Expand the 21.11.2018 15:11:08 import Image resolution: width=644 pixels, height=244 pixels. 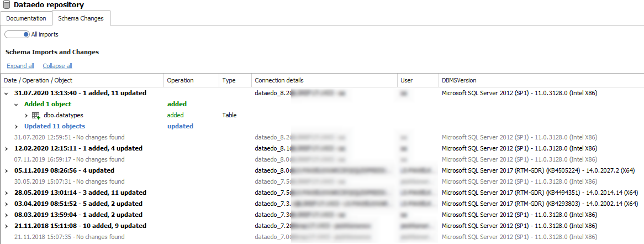click(x=7, y=226)
